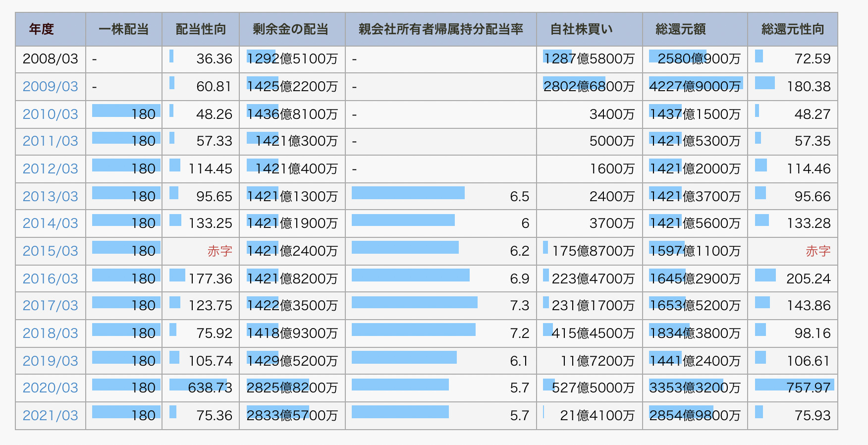Select the equity dividend rate 7.3
This screenshot has width=868, height=445.
pos(520,306)
